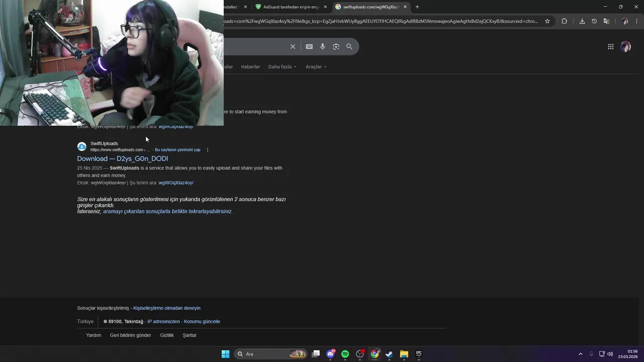The image size is (644, 362).
Task: Open Task View on the taskbar
Action: click(x=316, y=354)
